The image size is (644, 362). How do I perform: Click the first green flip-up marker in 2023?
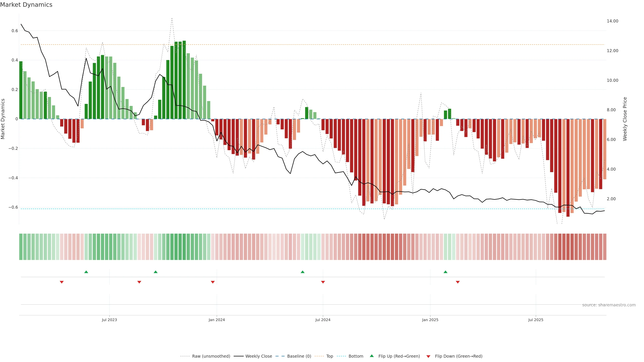pos(86,272)
